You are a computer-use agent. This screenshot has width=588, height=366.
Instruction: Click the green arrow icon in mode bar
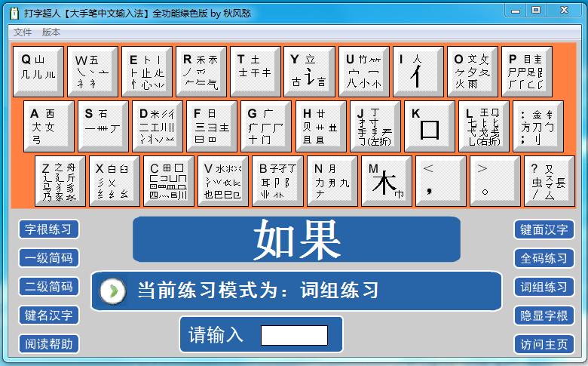(112, 291)
